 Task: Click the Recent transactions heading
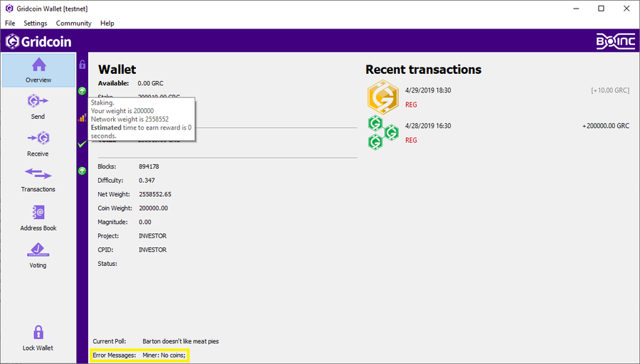[x=423, y=70]
